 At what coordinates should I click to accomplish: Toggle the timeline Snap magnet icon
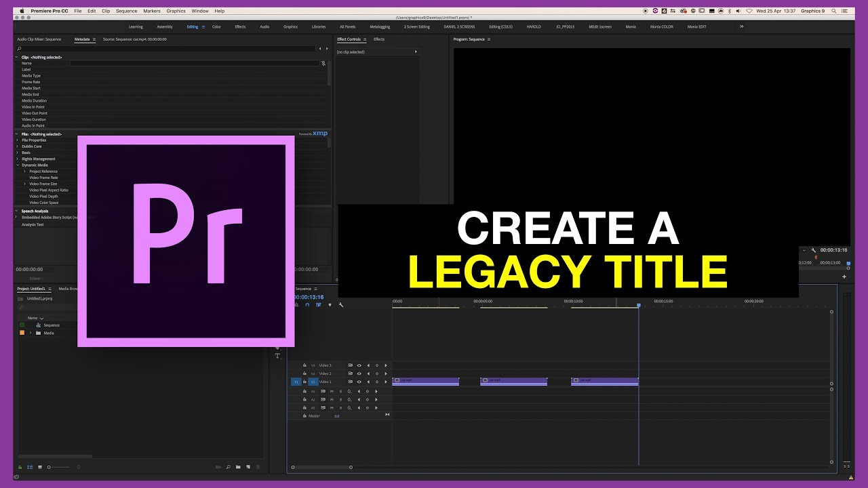307,305
